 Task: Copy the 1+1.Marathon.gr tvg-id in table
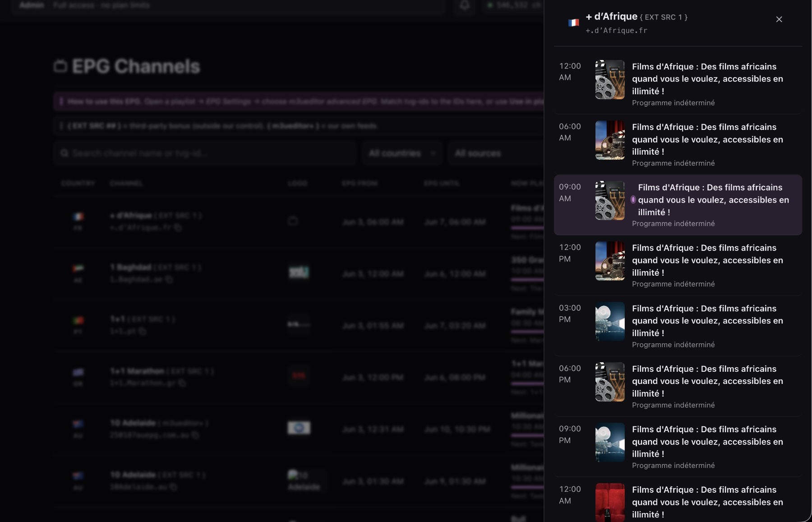(x=182, y=383)
